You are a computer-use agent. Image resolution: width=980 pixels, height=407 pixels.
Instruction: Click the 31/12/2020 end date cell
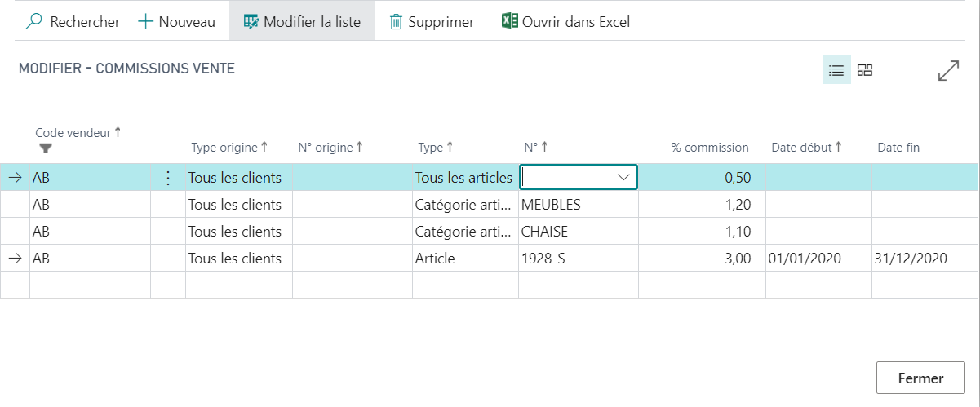click(925, 258)
